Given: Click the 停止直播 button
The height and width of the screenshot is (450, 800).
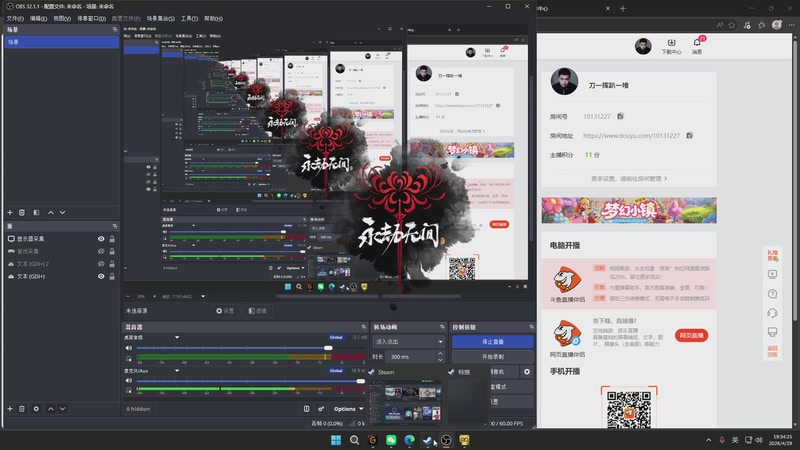Looking at the screenshot, I should click(x=493, y=341).
